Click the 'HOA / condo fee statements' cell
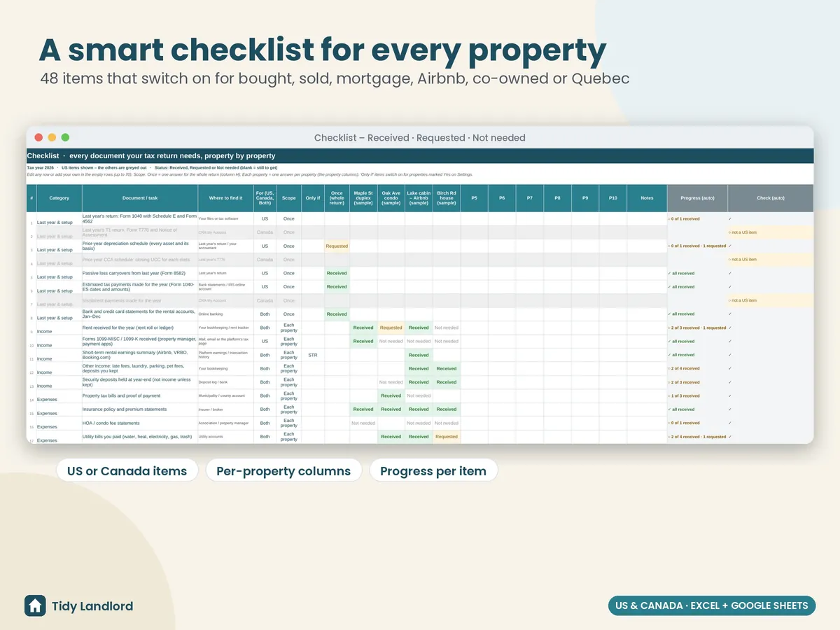The height and width of the screenshot is (630, 840). point(140,423)
